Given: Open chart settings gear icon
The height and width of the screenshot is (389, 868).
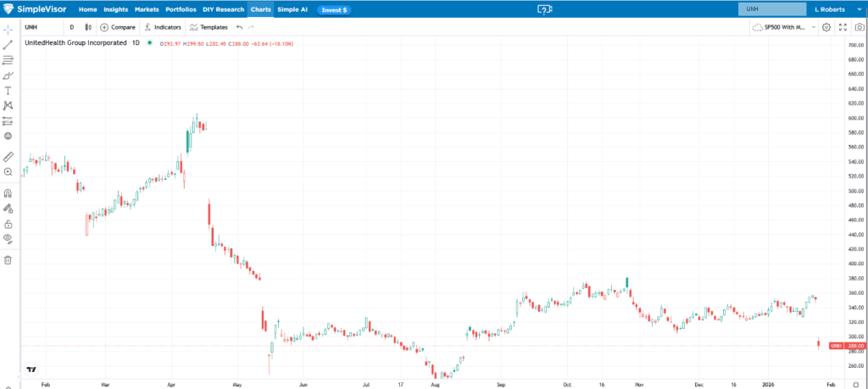Looking at the screenshot, I should (x=826, y=27).
